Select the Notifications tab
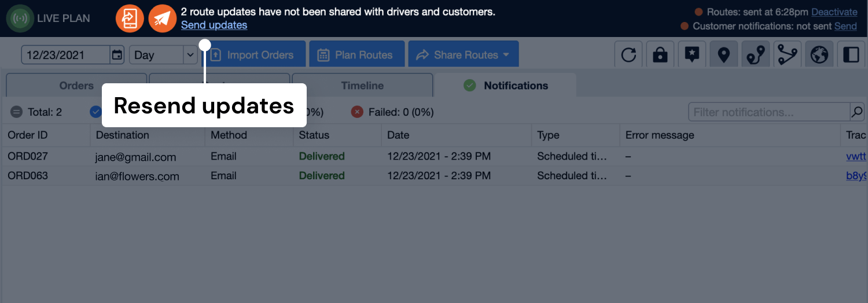The image size is (868, 303). 506,86
